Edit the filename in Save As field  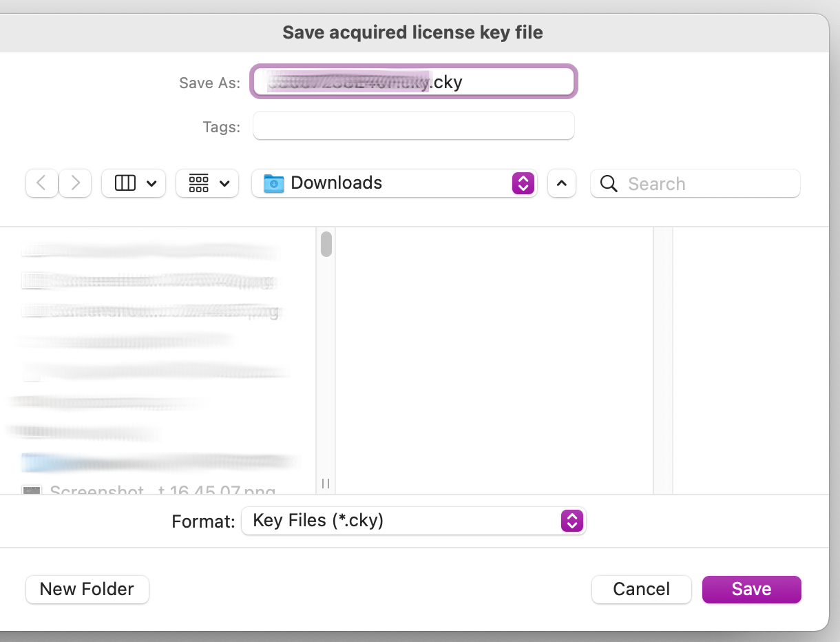tap(413, 82)
